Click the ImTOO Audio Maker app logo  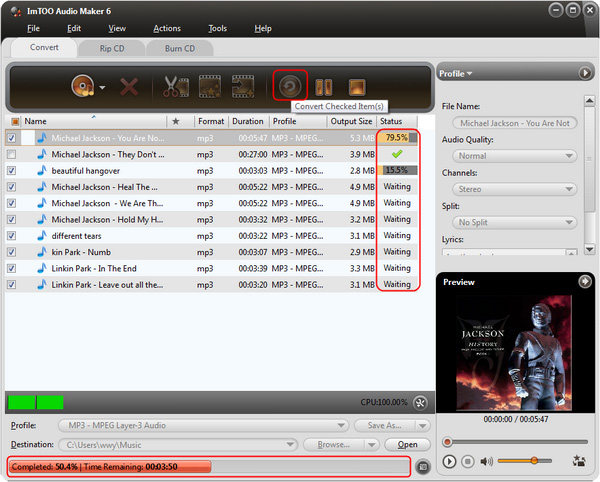pos(16,11)
